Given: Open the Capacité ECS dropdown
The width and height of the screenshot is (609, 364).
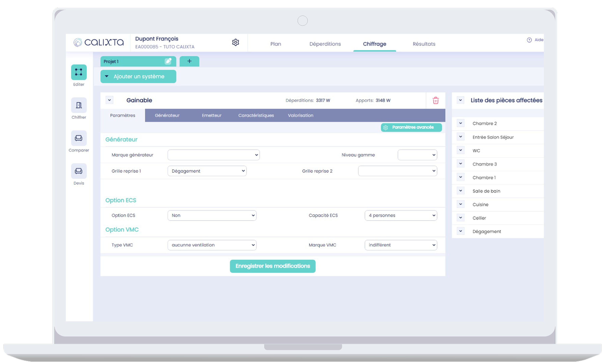Looking at the screenshot, I should click(401, 215).
